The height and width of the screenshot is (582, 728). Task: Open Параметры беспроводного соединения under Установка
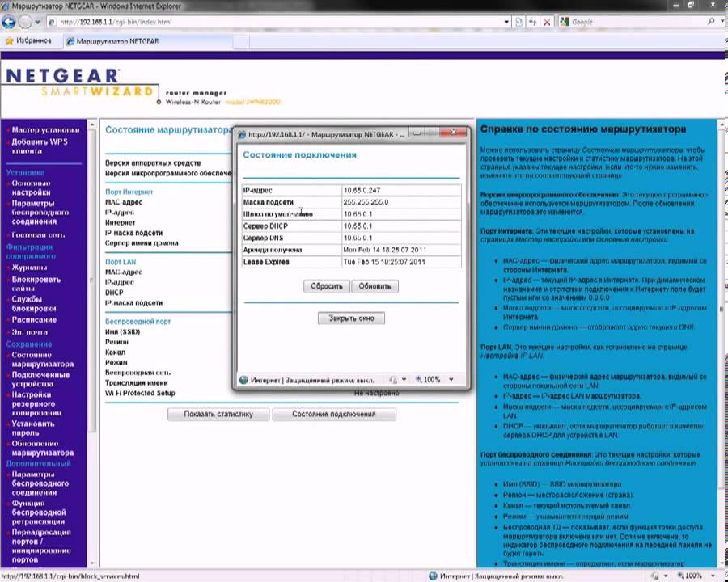(40, 212)
